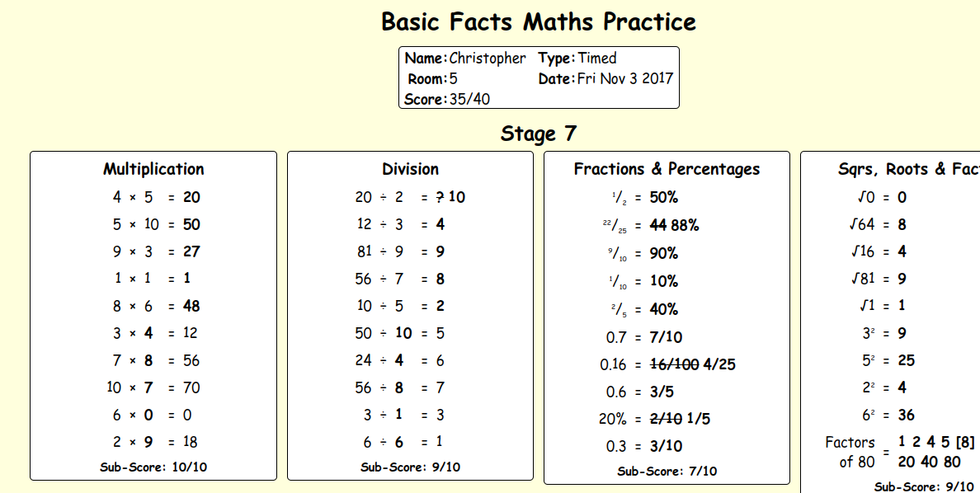This screenshot has height=493, width=980.
Task: Select the Multiplication section heading
Action: click(x=153, y=169)
